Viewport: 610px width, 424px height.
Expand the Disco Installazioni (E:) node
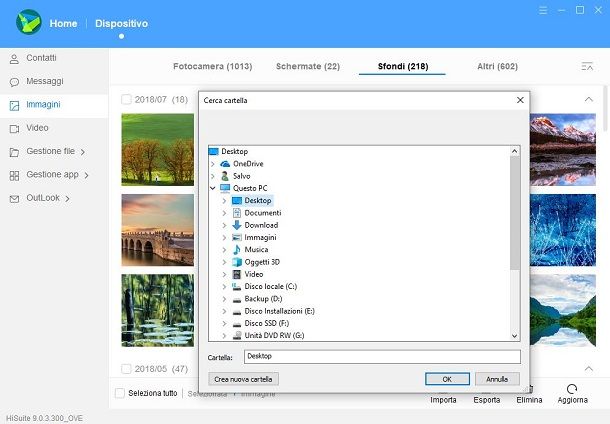coord(224,311)
